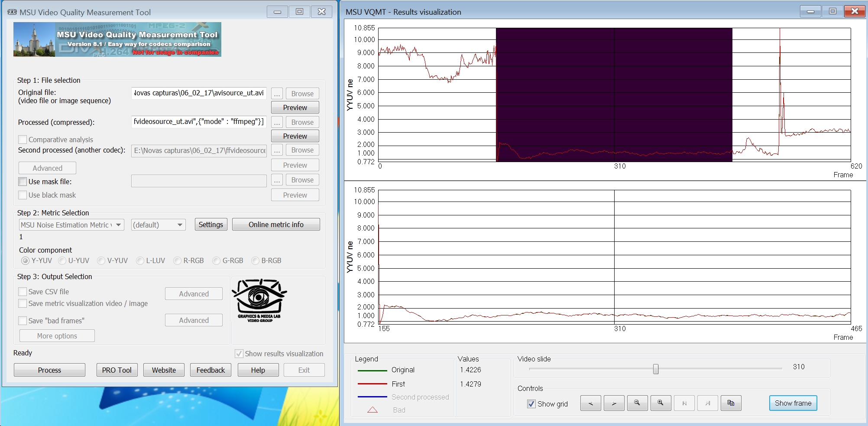Click the Original value 1.4226
868x426 pixels.
click(470, 370)
